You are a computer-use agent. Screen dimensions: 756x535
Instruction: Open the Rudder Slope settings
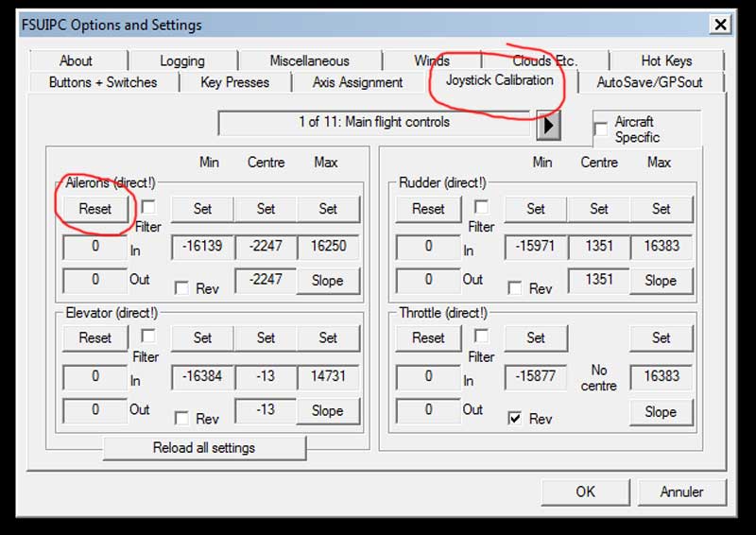coord(661,281)
